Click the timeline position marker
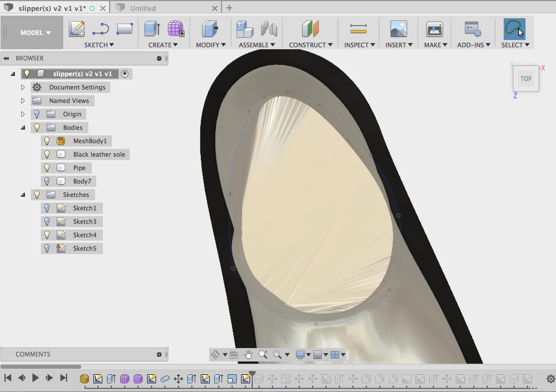The height and width of the screenshot is (392, 556). [x=252, y=374]
